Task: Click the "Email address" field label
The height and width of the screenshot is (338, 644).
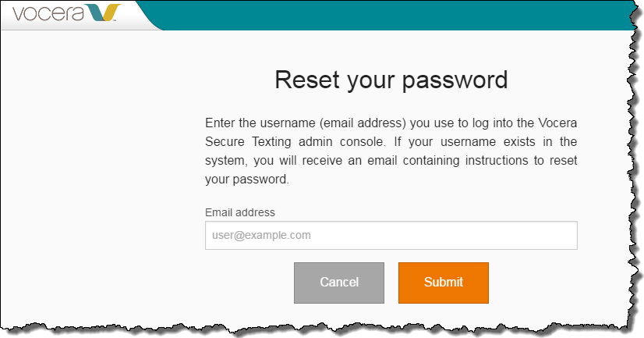Action: 240,212
